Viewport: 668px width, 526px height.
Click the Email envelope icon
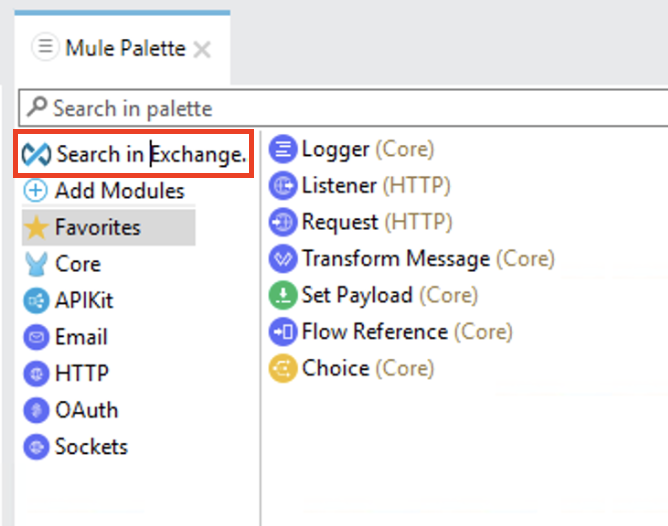click(36, 337)
